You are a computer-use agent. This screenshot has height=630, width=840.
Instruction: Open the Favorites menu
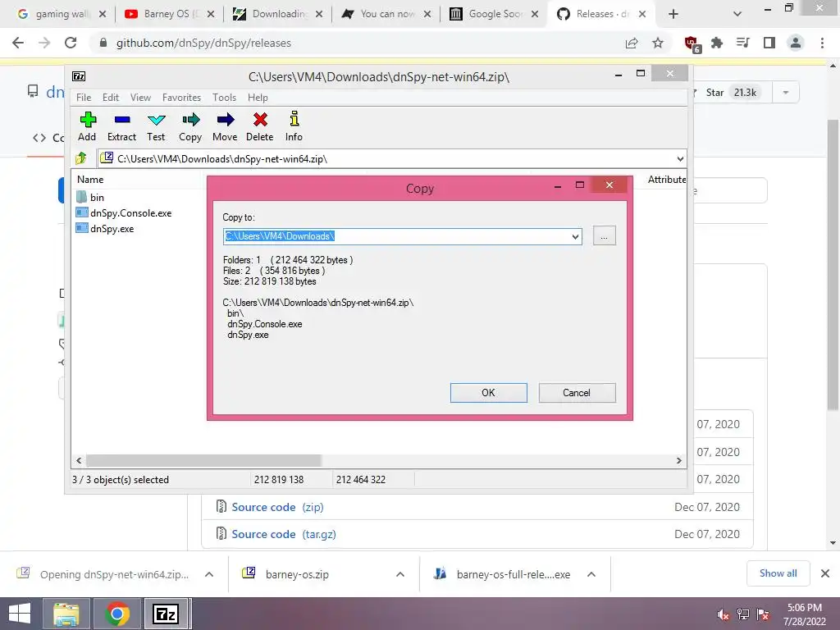pyautogui.click(x=181, y=98)
